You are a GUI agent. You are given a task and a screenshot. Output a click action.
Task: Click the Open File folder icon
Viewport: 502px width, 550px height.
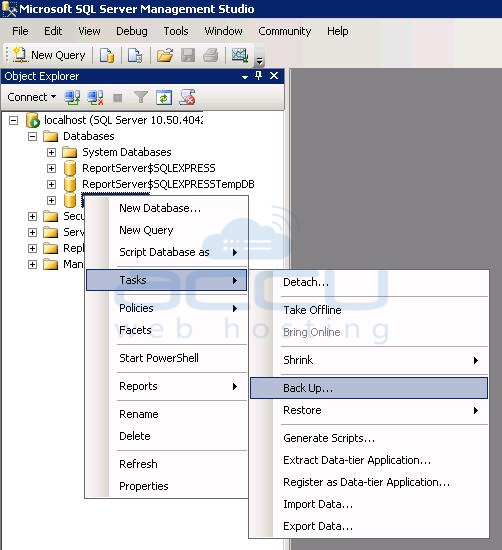coord(165,55)
